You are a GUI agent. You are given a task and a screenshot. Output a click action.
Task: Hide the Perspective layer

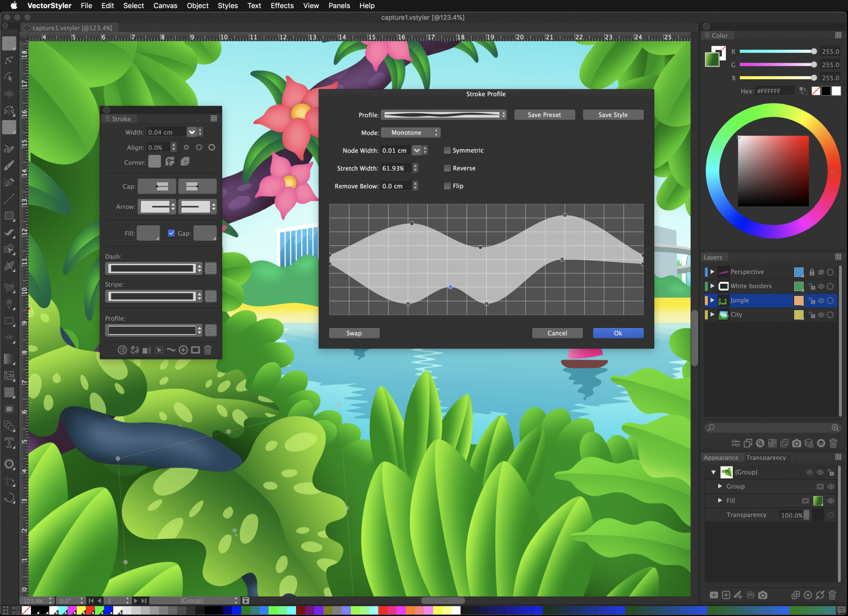(x=821, y=272)
